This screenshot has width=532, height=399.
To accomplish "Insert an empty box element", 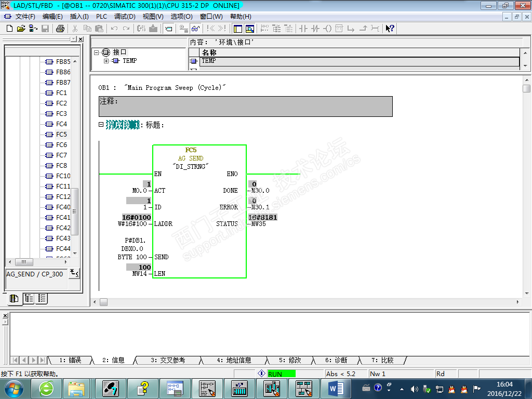I will pos(339,29).
